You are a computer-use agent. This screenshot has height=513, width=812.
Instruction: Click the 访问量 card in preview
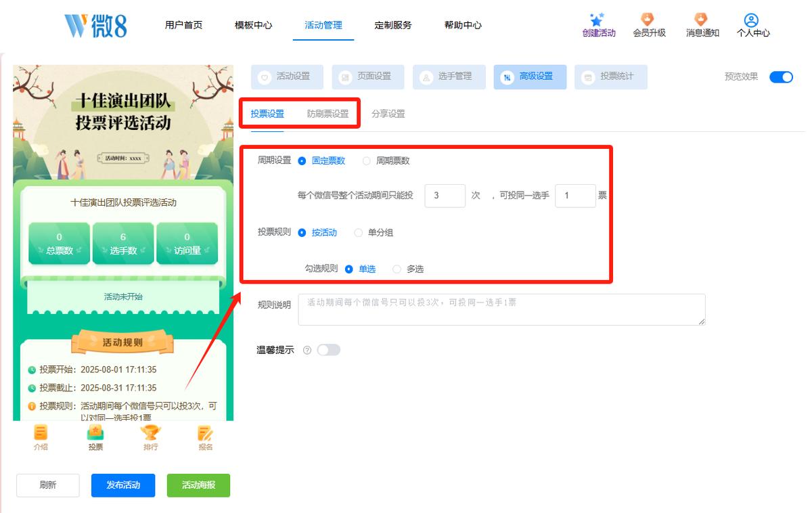click(187, 244)
